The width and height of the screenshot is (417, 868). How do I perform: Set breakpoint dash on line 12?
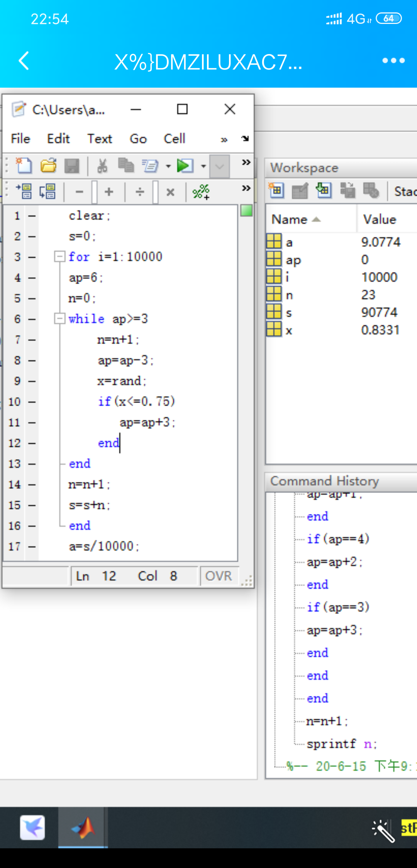[32, 443]
